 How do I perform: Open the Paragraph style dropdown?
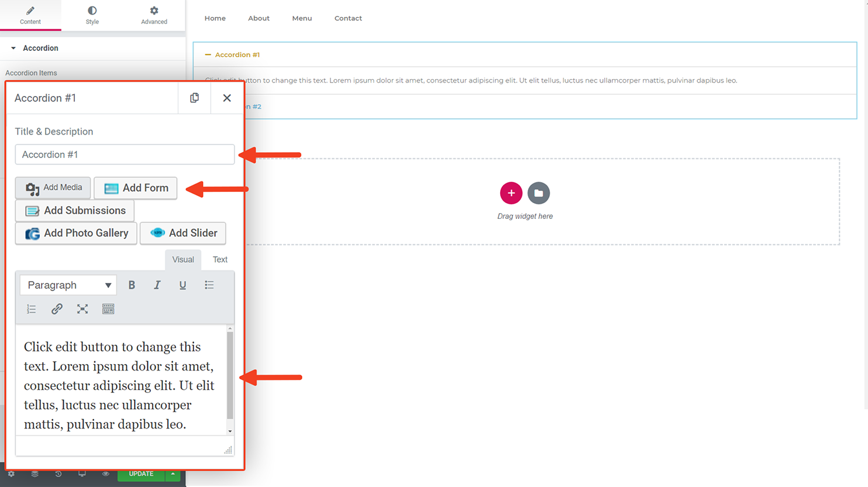click(67, 285)
